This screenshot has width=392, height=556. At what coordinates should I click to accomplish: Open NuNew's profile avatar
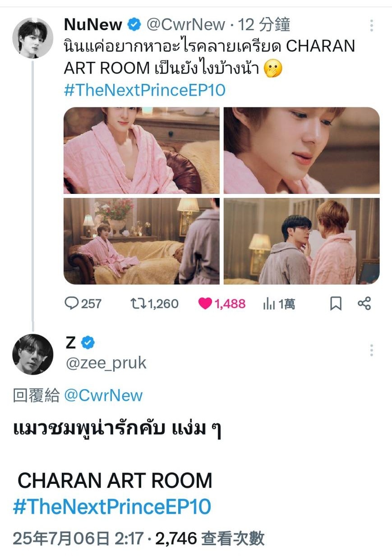click(32, 38)
